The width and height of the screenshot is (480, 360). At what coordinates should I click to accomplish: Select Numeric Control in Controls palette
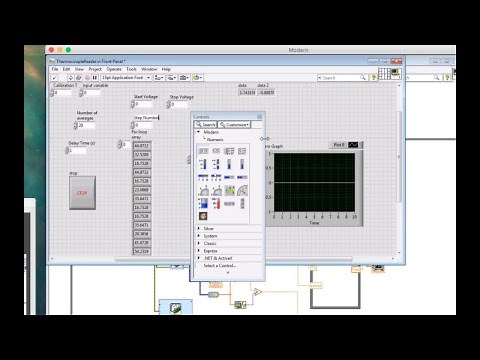(203, 151)
